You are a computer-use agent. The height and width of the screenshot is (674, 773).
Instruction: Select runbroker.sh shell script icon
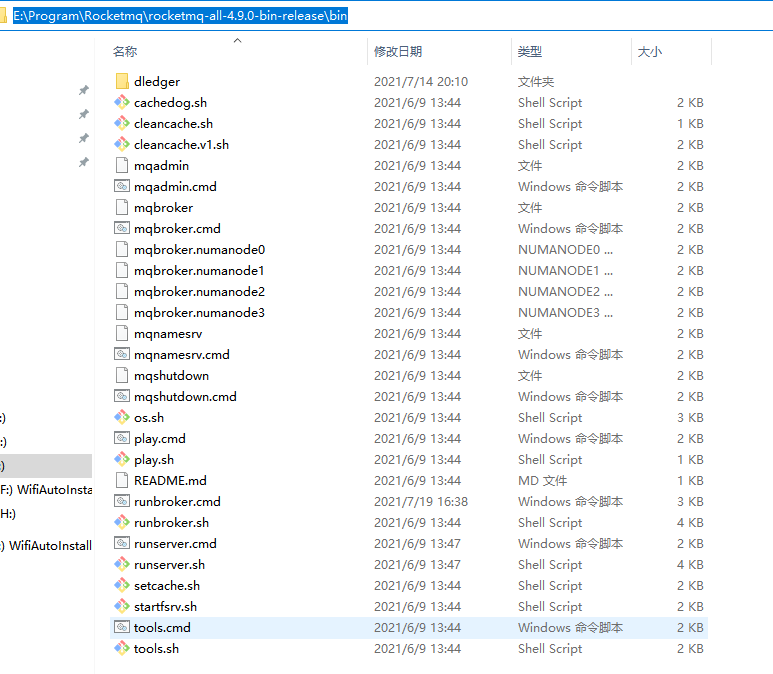click(122, 523)
